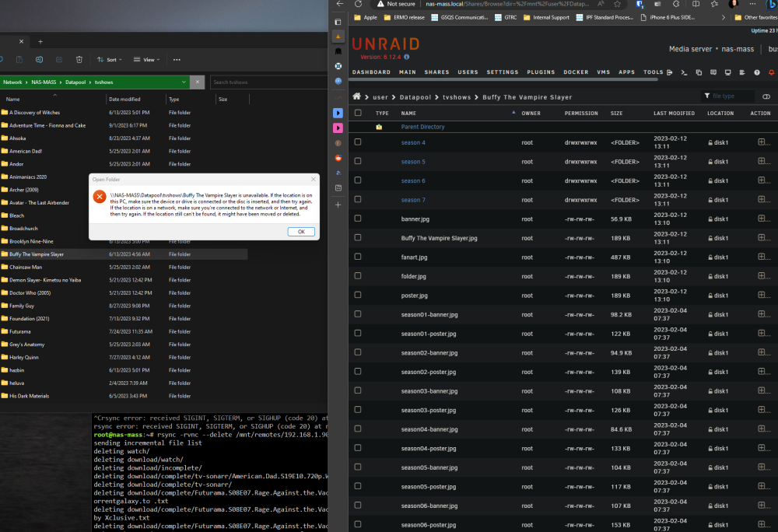
Task: Add a new Explorer tab with plus
Action: pos(40,42)
